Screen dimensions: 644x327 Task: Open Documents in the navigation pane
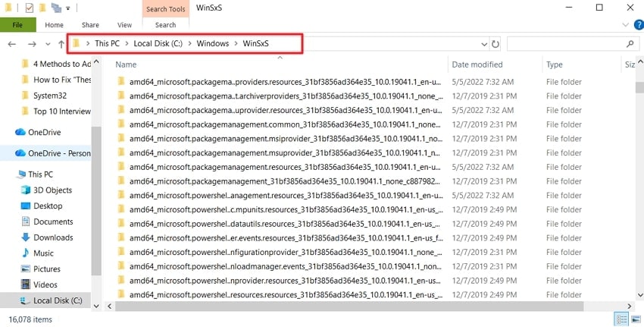tap(47, 222)
